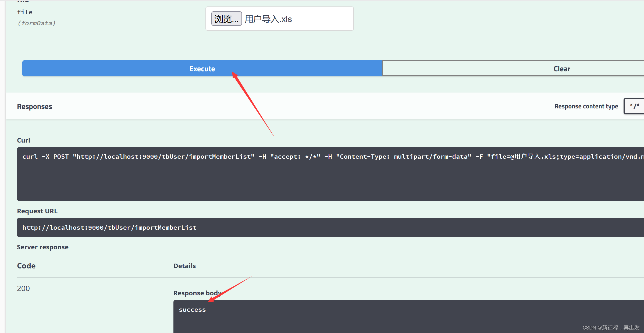Click the Execute button

pyautogui.click(x=202, y=69)
